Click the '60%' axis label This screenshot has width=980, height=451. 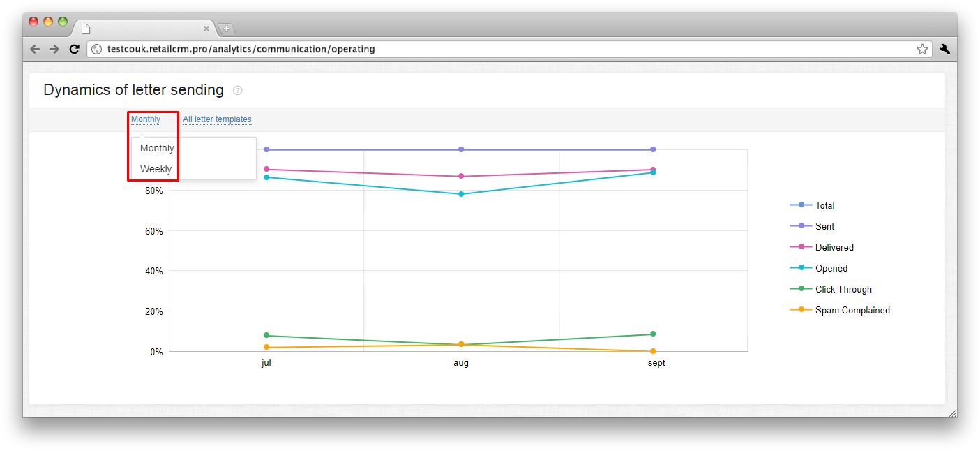[154, 231]
